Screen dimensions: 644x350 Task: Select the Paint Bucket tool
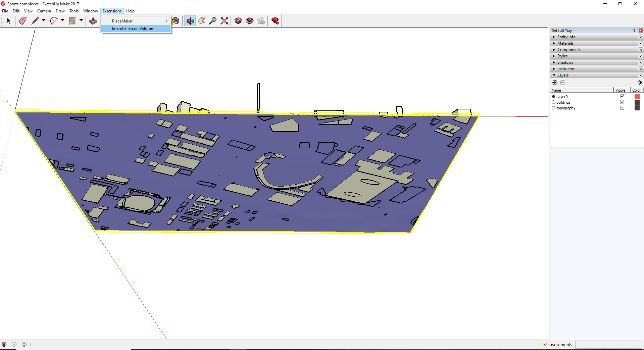coord(176,21)
